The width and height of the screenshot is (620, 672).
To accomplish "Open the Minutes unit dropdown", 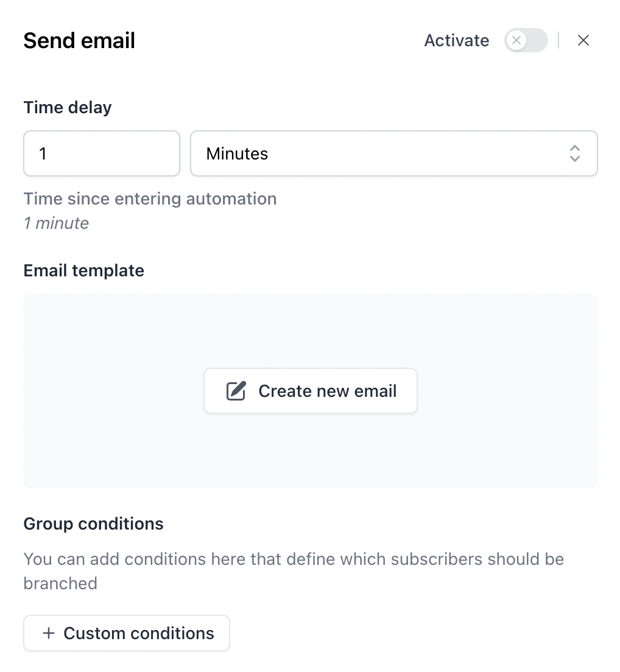I will 393,153.
